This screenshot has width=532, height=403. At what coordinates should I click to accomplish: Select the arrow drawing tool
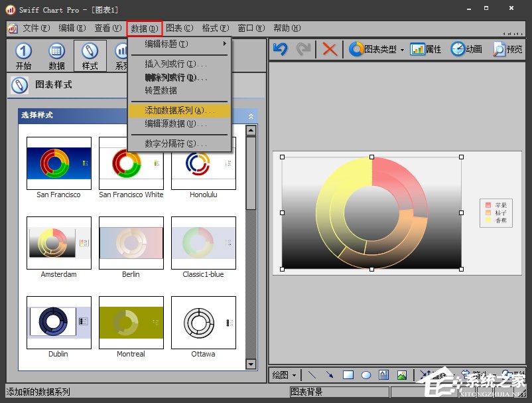330,375
